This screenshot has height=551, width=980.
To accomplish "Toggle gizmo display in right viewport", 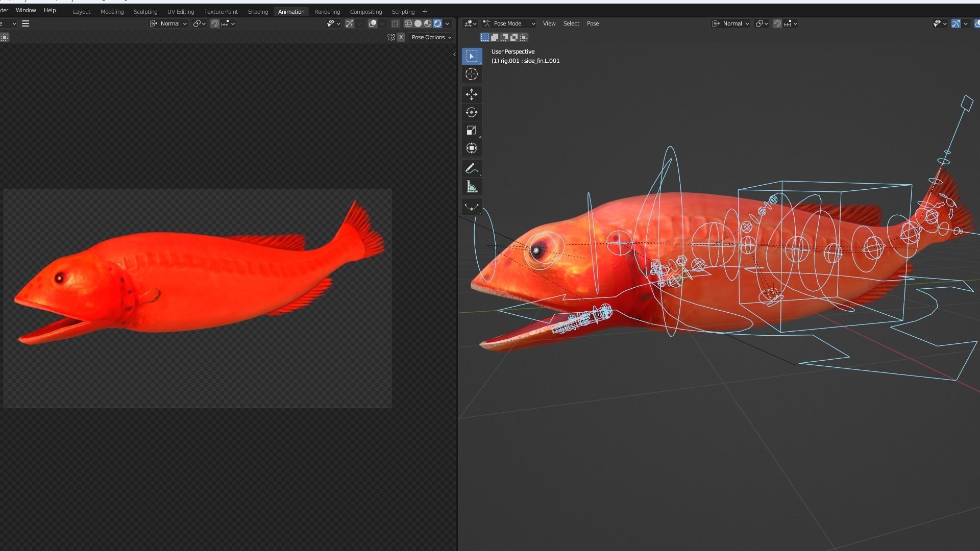I will [x=956, y=23].
